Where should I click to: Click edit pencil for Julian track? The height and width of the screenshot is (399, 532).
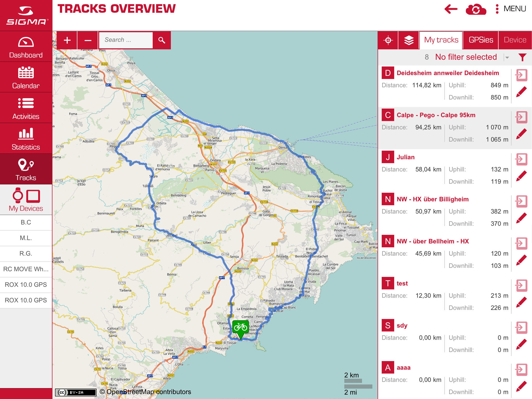point(521,176)
